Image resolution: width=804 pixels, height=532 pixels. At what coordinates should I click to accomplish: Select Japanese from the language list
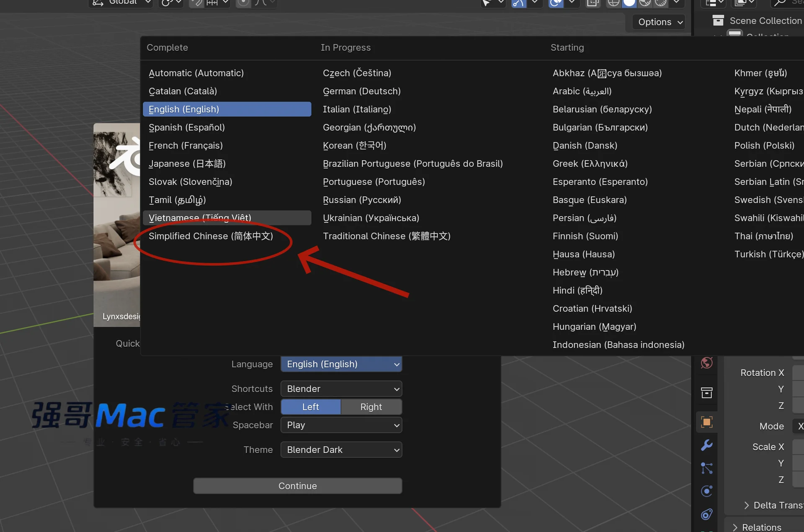[187, 164]
